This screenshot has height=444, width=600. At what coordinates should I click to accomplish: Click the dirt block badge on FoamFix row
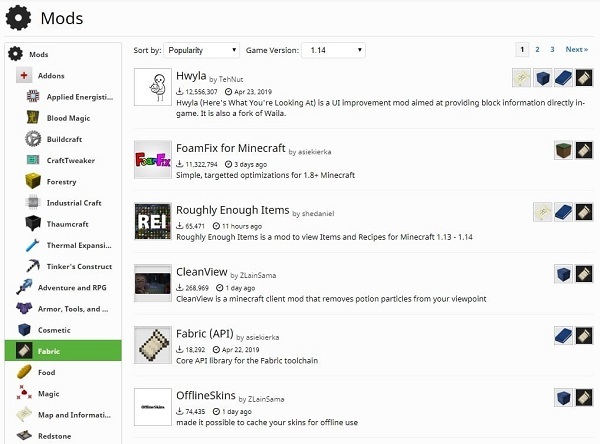click(x=563, y=150)
